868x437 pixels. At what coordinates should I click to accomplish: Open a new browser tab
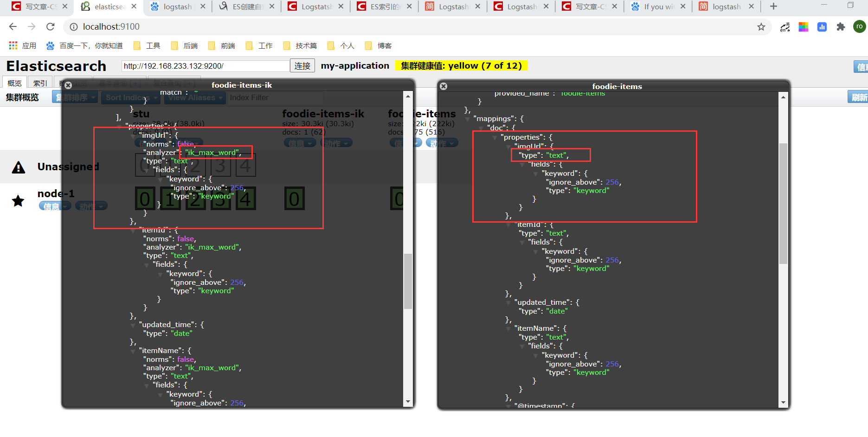click(x=773, y=6)
